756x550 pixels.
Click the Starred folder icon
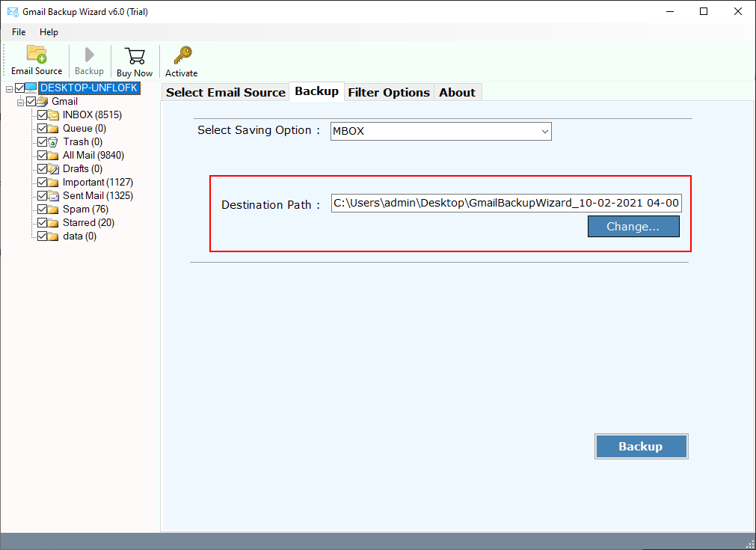pos(54,223)
